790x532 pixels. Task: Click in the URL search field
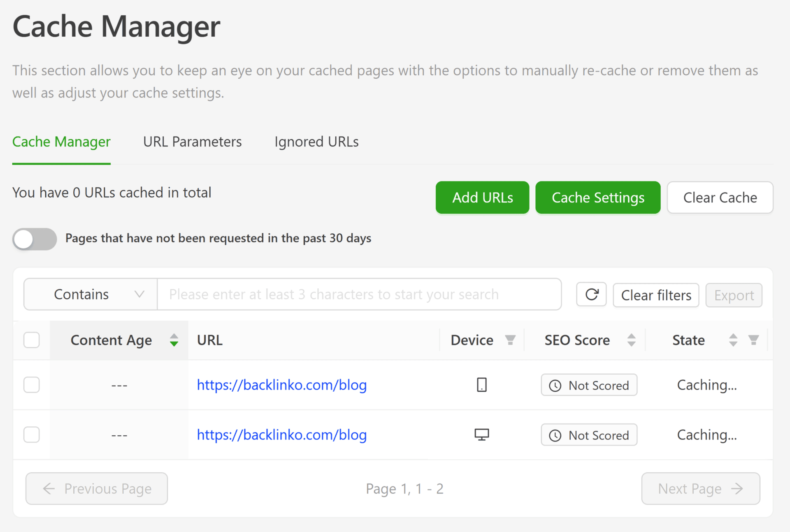click(359, 295)
